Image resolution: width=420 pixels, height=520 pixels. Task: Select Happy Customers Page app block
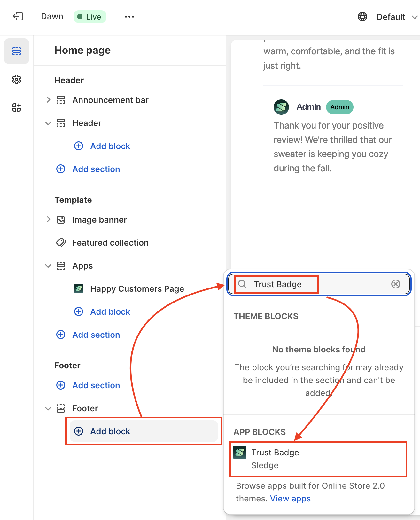(x=137, y=289)
